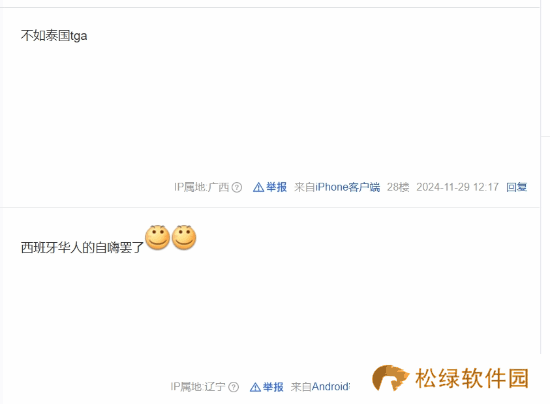Click 回复 to reply to 28楼
The height and width of the screenshot is (404, 550).
516,187
